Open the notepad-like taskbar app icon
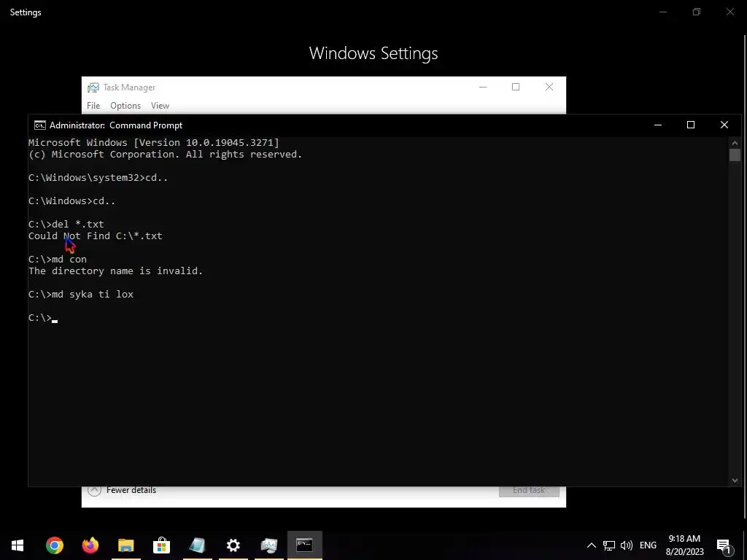Image resolution: width=747 pixels, height=560 pixels. 197,545
